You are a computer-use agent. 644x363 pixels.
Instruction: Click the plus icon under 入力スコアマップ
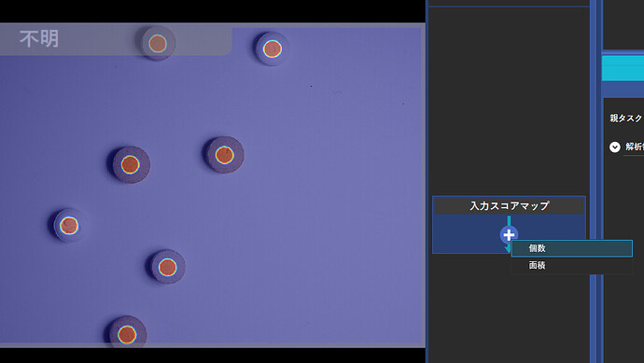pos(509,235)
